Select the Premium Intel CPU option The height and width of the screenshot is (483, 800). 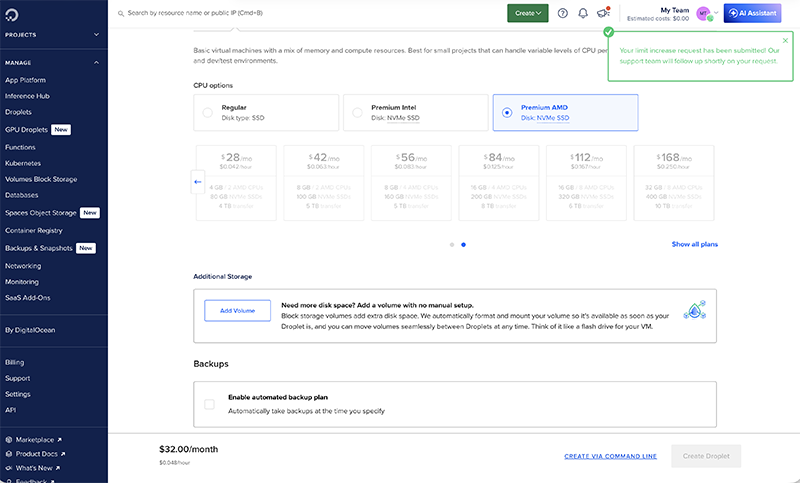[357, 113]
